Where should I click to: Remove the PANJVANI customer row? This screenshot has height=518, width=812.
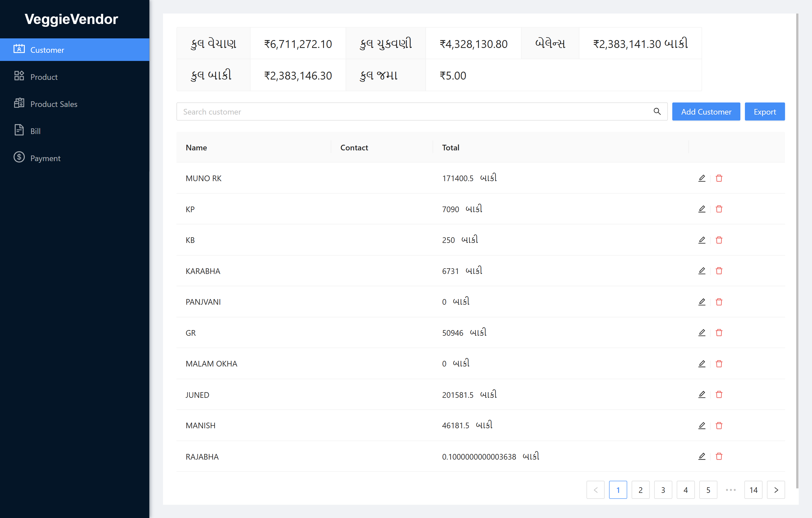click(719, 302)
